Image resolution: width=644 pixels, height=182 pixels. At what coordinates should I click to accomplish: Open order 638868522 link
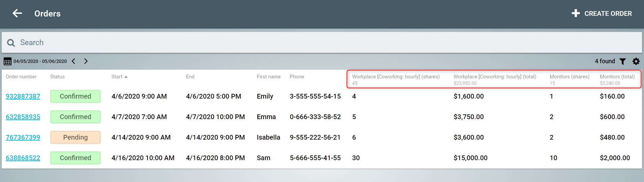[23, 158]
